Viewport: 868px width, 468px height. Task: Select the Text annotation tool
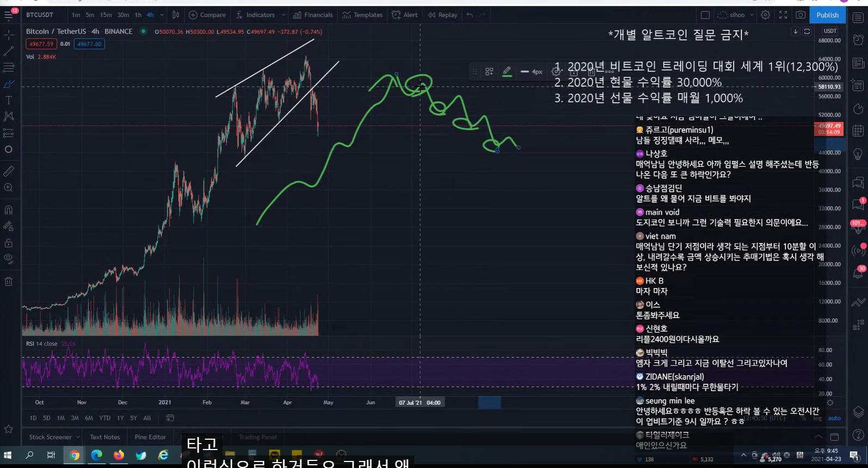[x=9, y=101]
